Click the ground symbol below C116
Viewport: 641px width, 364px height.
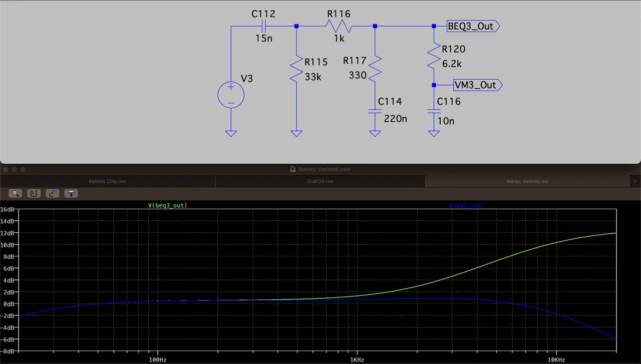(x=434, y=133)
